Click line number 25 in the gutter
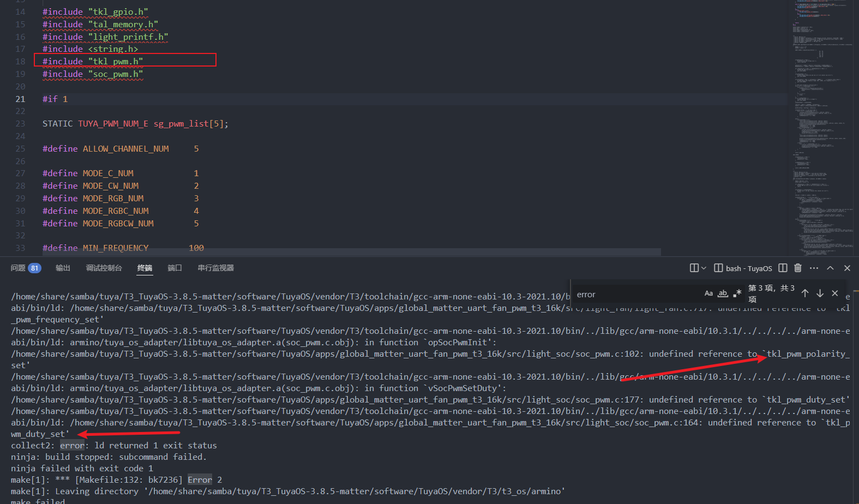The height and width of the screenshot is (504, 859). pos(20,149)
